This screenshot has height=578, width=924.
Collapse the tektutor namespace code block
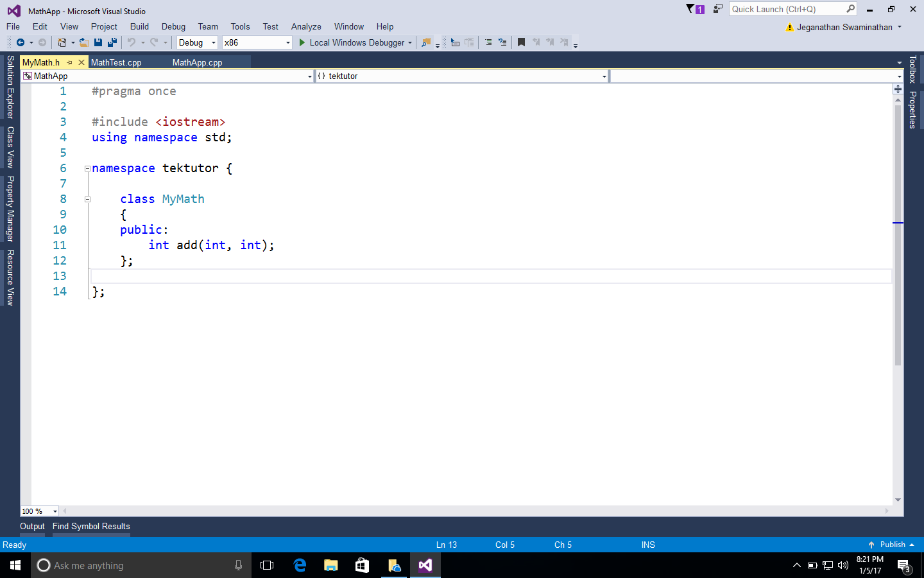click(x=87, y=168)
